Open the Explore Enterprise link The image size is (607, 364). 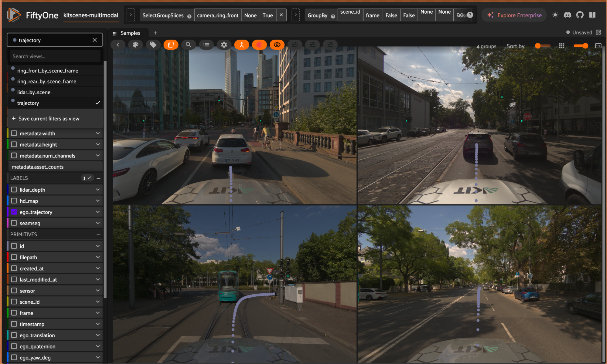514,15
